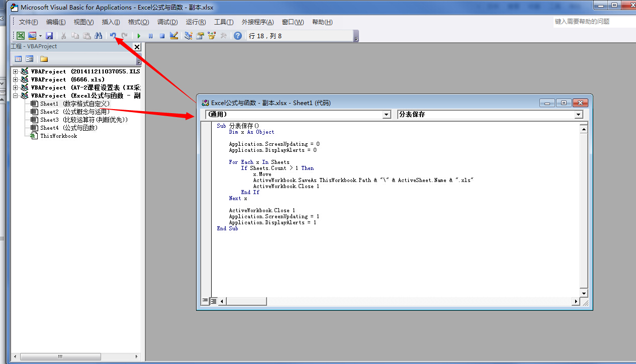Open project panel toolbar options arrow
636x364 pixels.
(139, 59)
